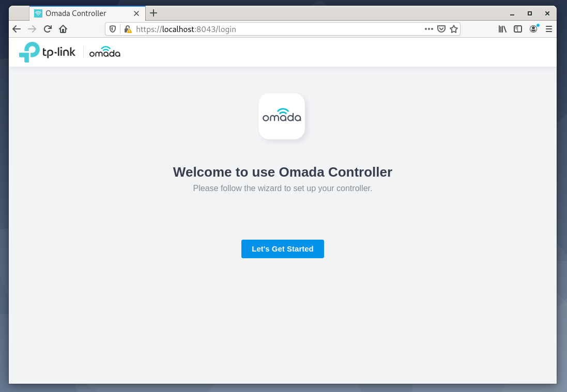The image size is (567, 392).
Task: Close the Firefox window
Action: (x=547, y=13)
